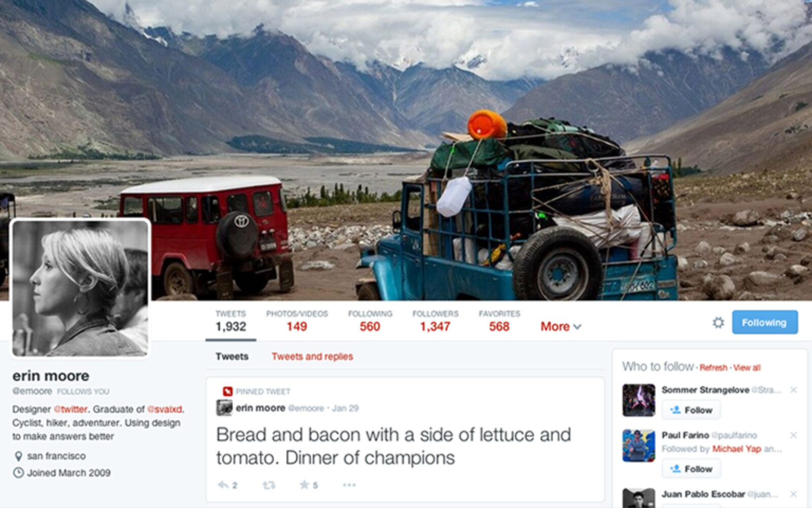Expand the More dropdown in the profile stats
The height and width of the screenshot is (508, 812).
(561, 327)
